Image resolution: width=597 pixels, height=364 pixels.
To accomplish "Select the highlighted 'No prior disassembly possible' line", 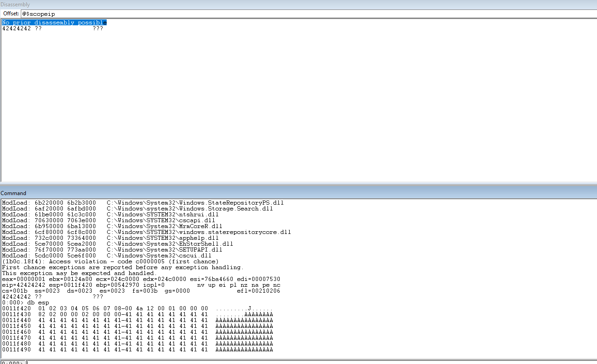I will [x=54, y=23].
